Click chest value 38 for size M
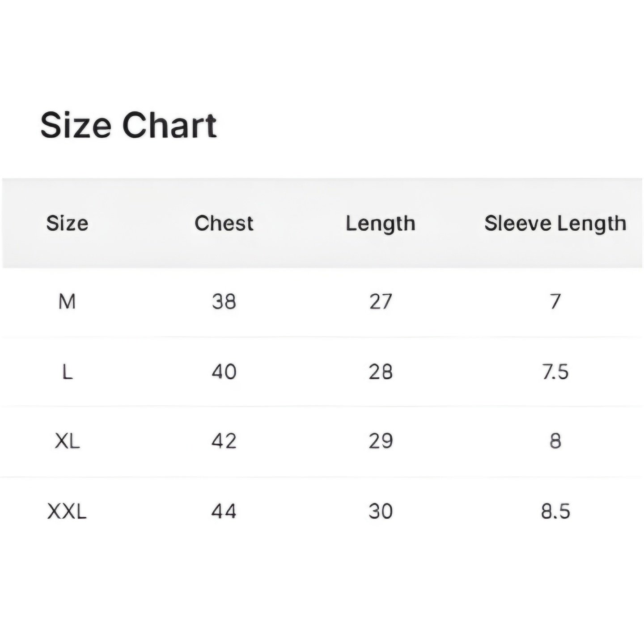The width and height of the screenshot is (644, 644). tap(224, 302)
